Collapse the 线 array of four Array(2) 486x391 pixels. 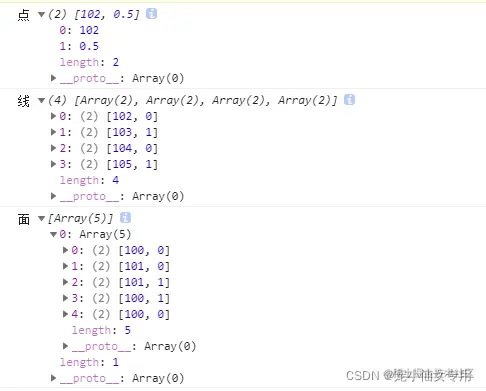pyautogui.click(x=41, y=100)
